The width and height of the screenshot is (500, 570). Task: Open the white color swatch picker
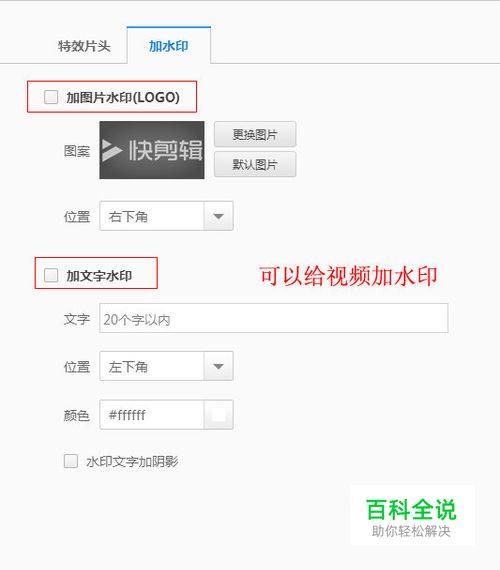[x=218, y=415]
